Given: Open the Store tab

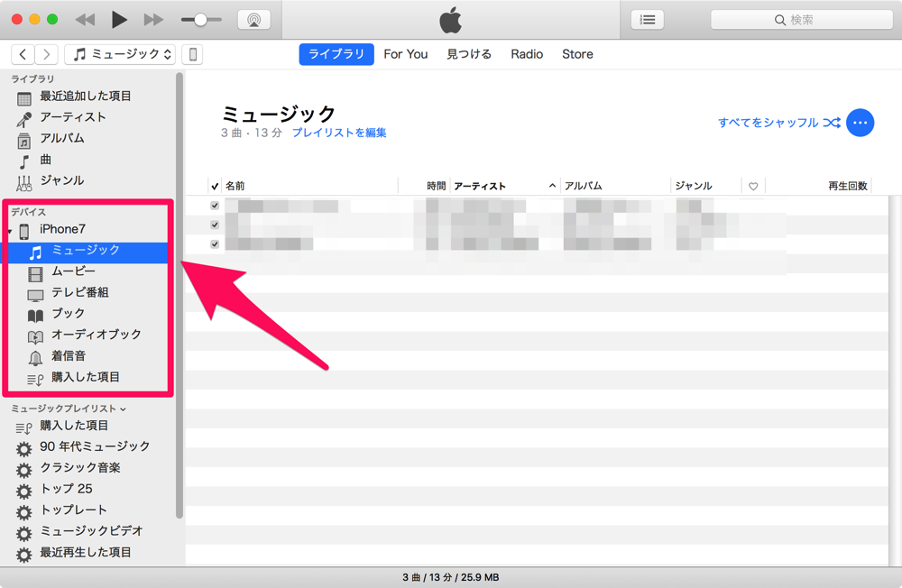Looking at the screenshot, I should [577, 54].
